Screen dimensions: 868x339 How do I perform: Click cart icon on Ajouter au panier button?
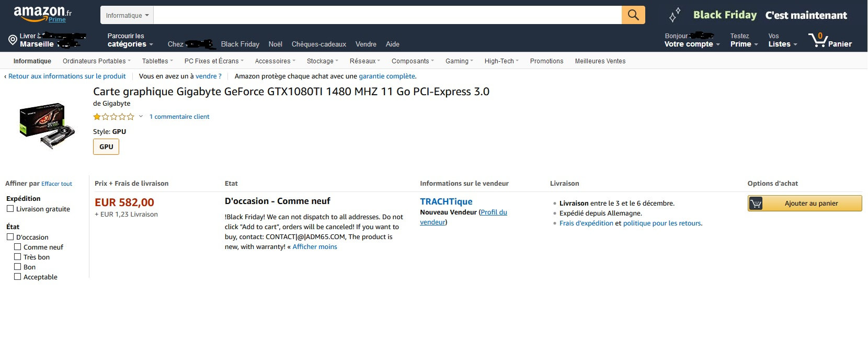click(756, 203)
